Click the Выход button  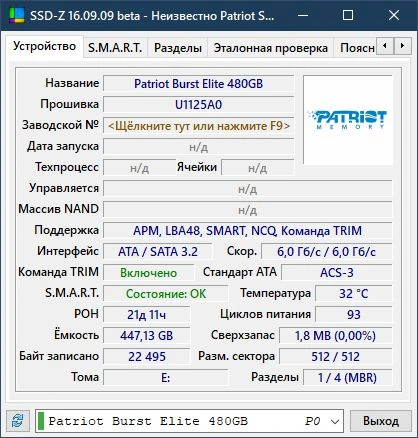381,421
